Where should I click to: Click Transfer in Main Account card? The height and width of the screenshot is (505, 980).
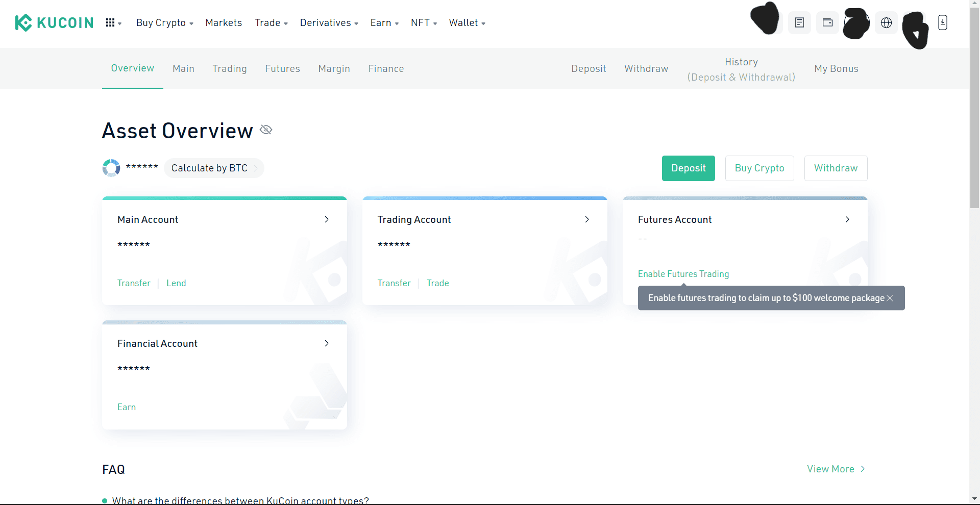134,283
